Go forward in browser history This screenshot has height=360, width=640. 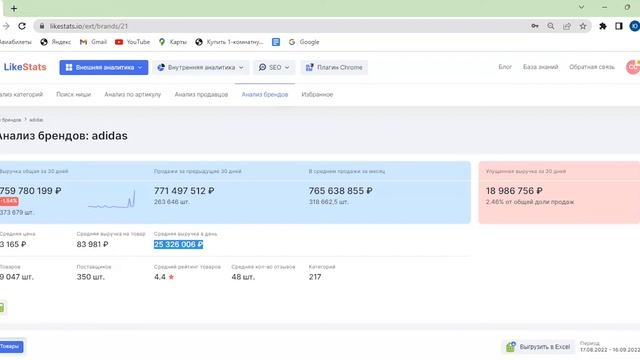point(6,26)
